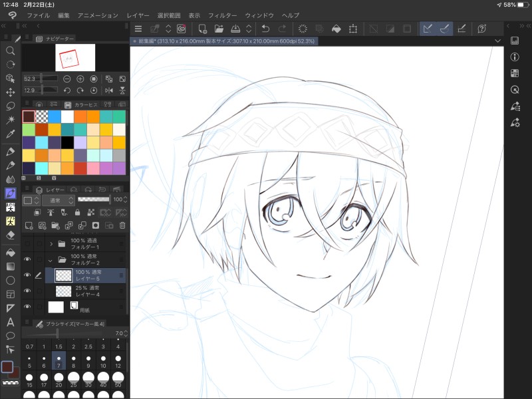The width and height of the screenshot is (532, 399).
Task: Select the Text tool marked A
Action: tap(11, 322)
